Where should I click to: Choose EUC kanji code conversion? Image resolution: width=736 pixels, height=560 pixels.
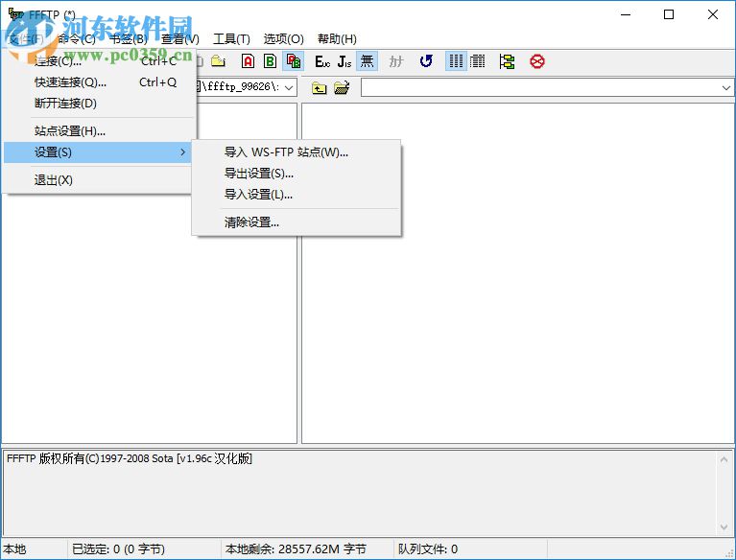click(322, 61)
